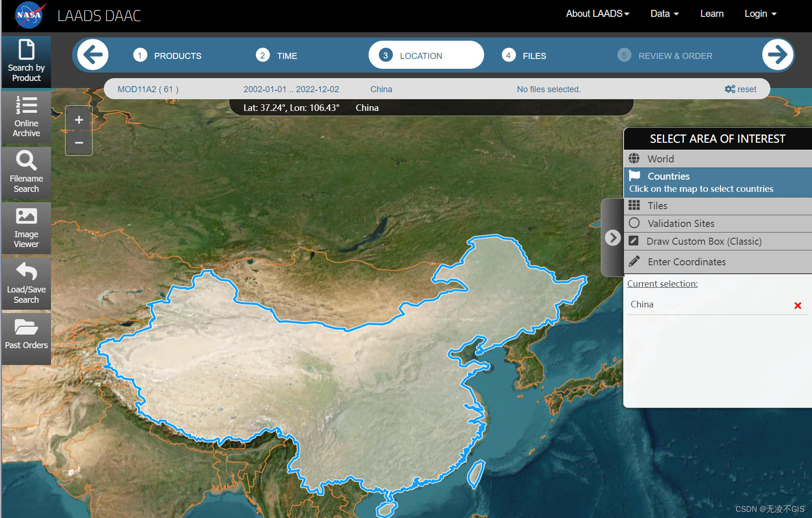Choose Draw Custom Box (Classic) label
The width and height of the screenshot is (812, 518).
pos(704,241)
